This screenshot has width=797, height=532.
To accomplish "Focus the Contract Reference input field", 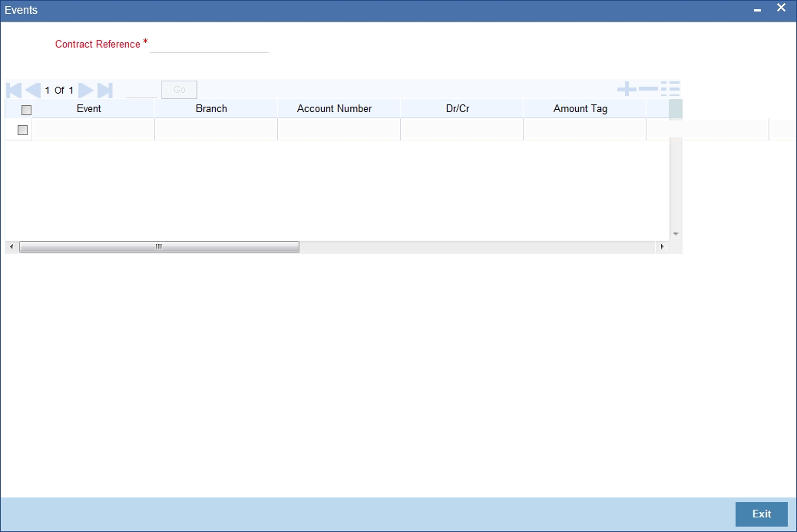I will pyautogui.click(x=209, y=45).
